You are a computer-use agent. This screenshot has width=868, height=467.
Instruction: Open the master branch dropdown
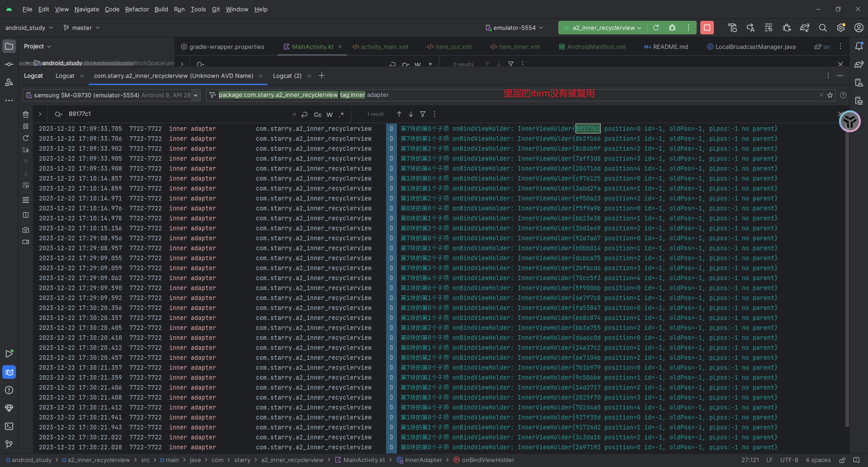point(81,28)
